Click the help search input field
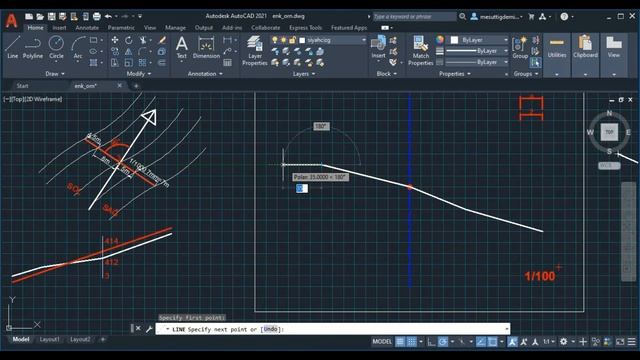The height and width of the screenshot is (360, 640). coord(414,17)
